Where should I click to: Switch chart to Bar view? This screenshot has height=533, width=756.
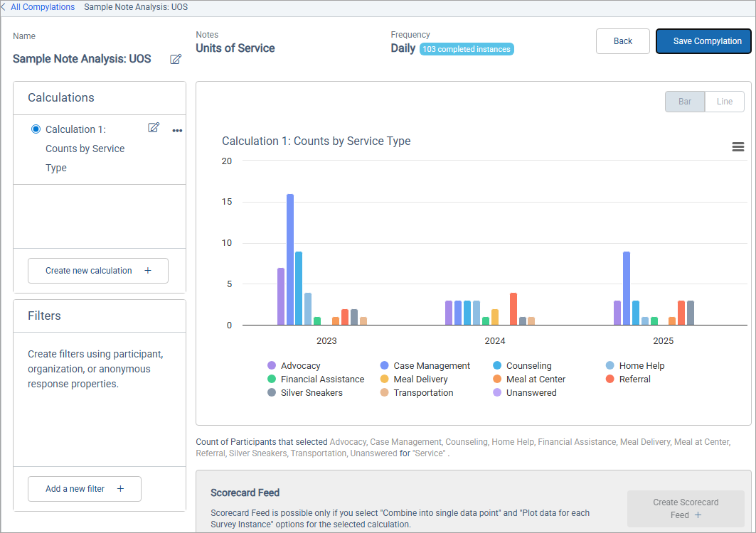pos(684,102)
